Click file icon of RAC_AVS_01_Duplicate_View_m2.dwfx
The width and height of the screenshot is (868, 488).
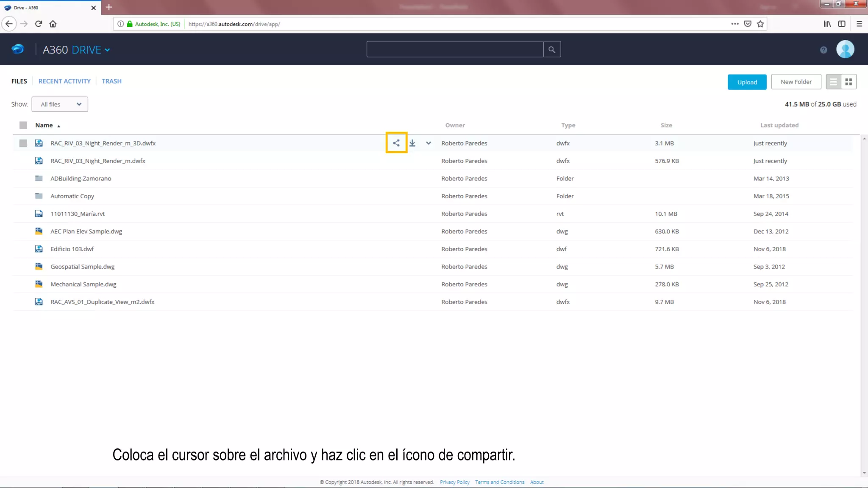click(x=39, y=302)
